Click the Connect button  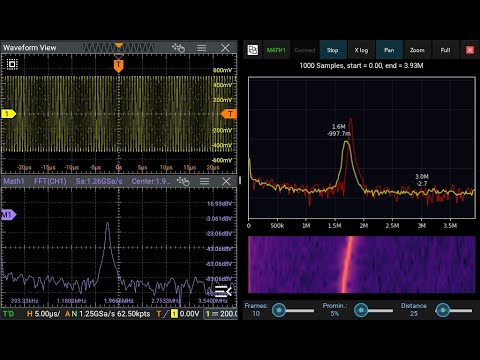tap(304, 50)
